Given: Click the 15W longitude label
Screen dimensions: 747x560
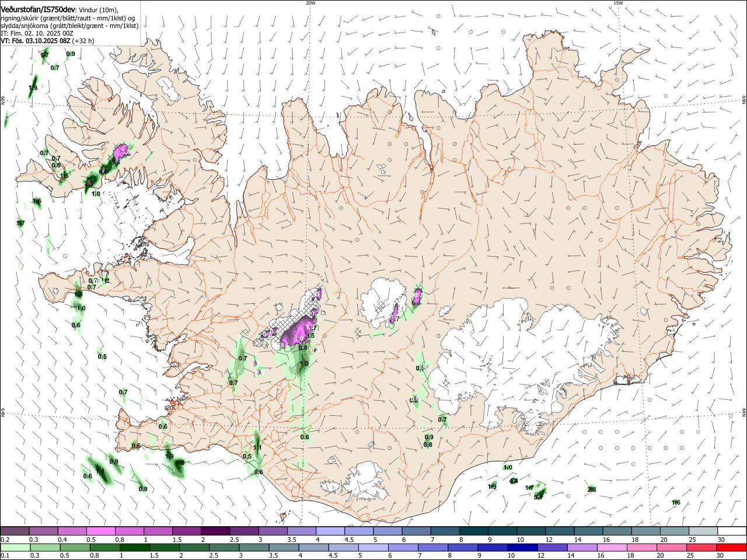Looking at the screenshot, I should [619, 3].
